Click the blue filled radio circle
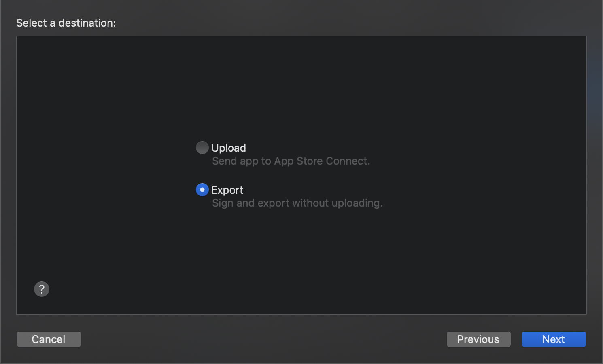 (x=202, y=190)
